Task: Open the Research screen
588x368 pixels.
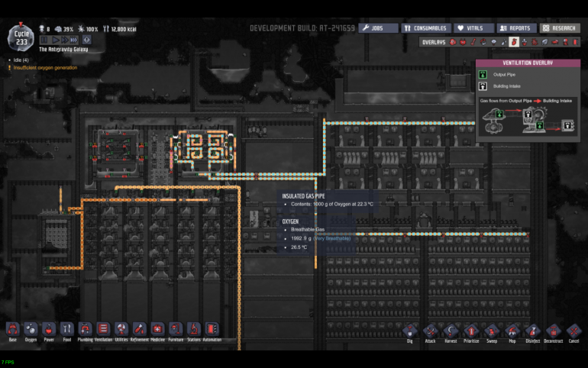Action: pyautogui.click(x=560, y=28)
